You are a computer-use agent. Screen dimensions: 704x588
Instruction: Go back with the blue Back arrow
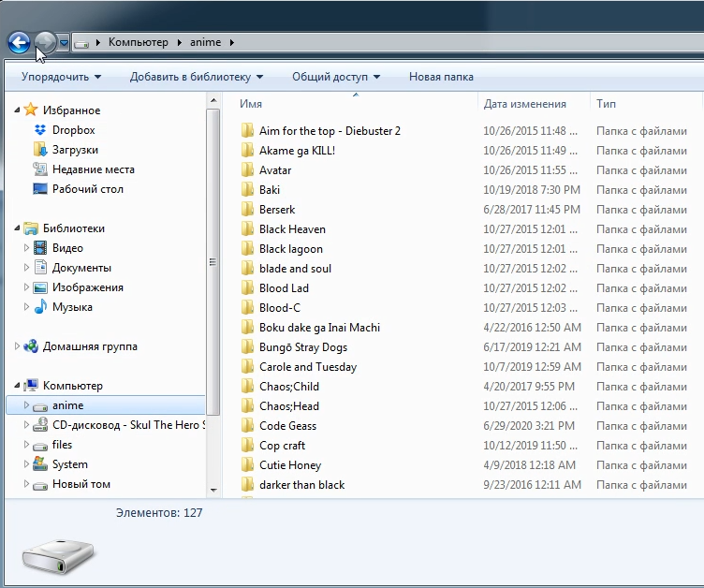pyautogui.click(x=19, y=43)
